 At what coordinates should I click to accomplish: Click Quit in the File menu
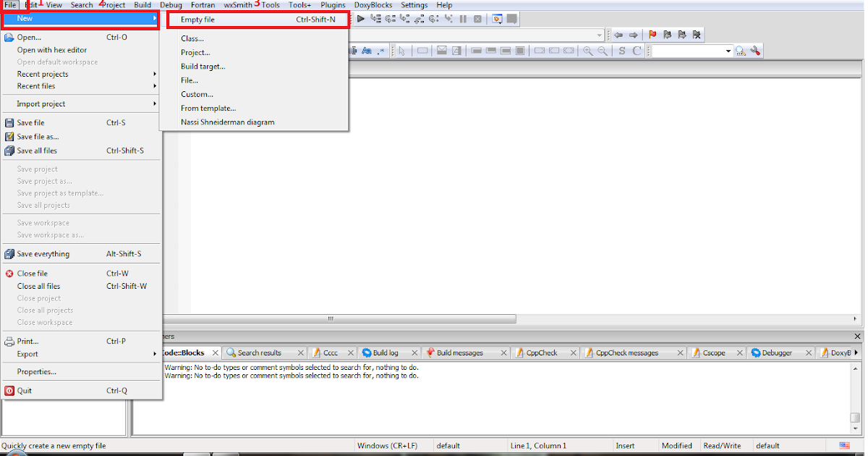point(25,390)
